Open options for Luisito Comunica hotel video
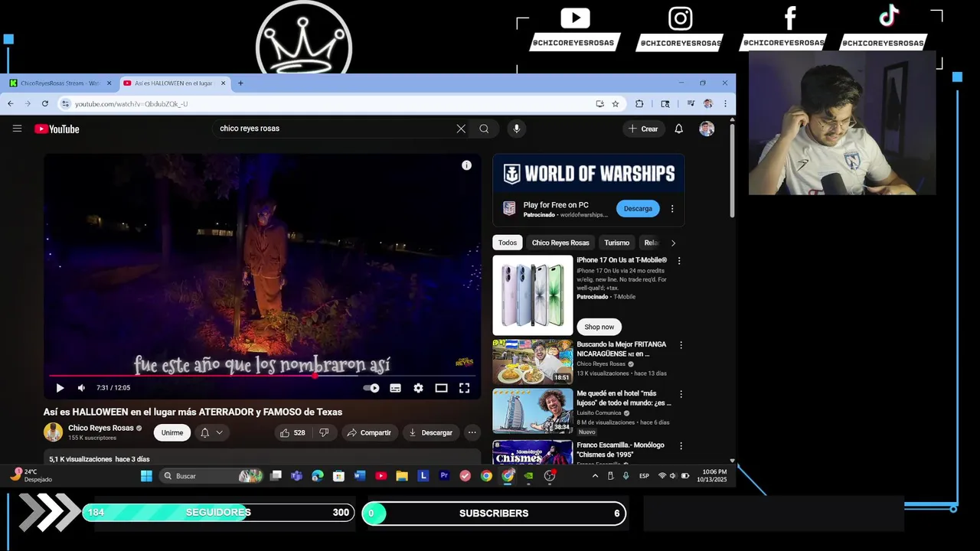The width and height of the screenshot is (980, 551). [681, 395]
